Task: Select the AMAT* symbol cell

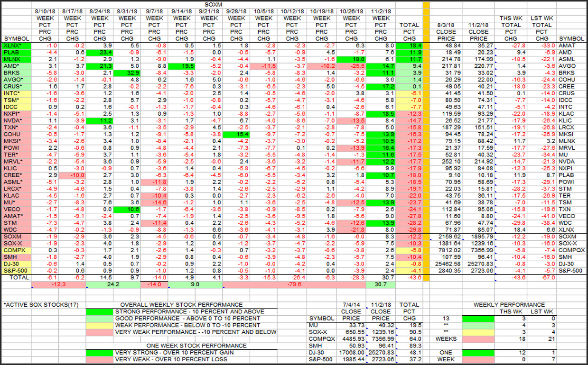Action: point(16,217)
